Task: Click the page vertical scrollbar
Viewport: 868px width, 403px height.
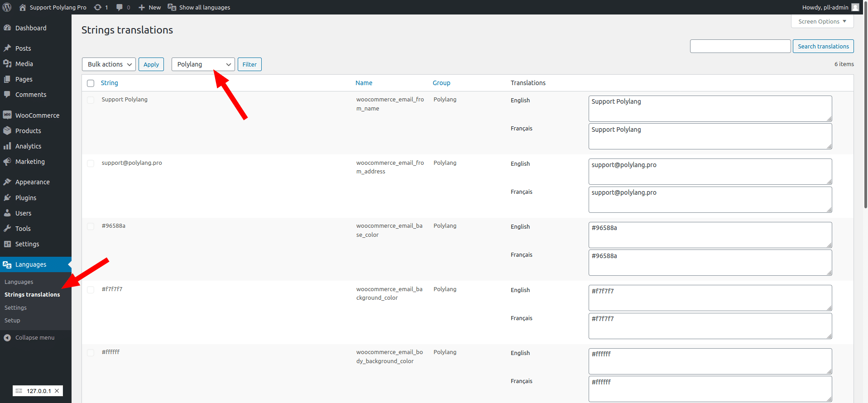Action: pos(865,104)
